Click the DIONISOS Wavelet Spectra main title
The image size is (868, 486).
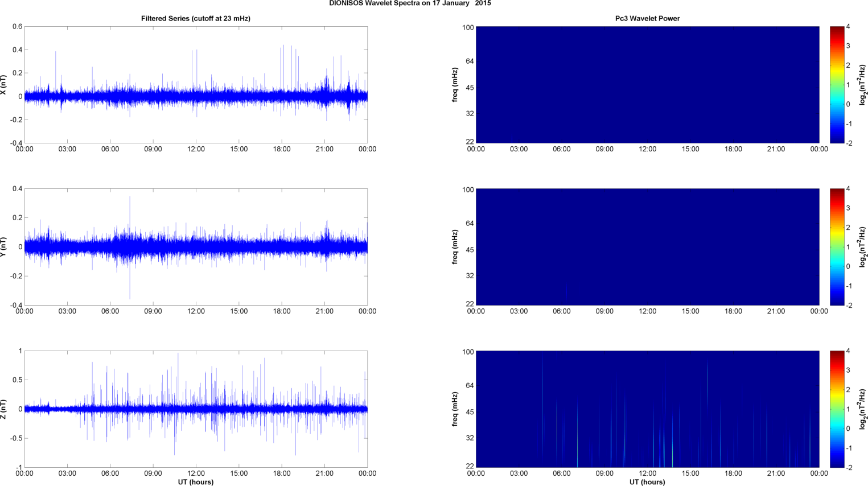point(410,3)
